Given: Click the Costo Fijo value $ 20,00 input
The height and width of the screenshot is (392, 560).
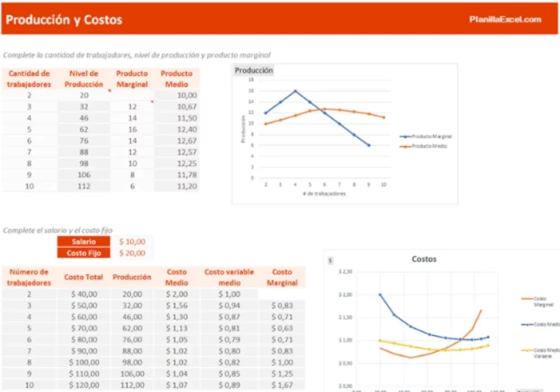Looking at the screenshot, I should 132,253.
